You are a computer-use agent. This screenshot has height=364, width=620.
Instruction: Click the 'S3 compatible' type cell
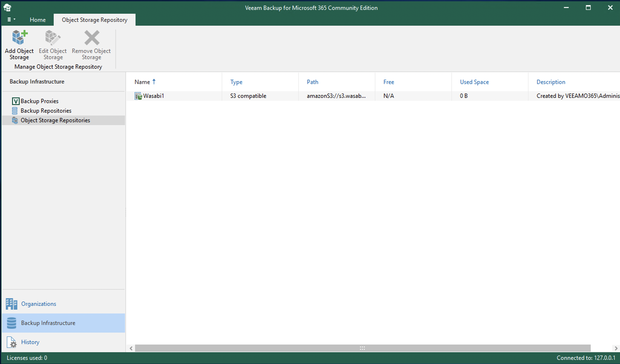click(x=248, y=96)
